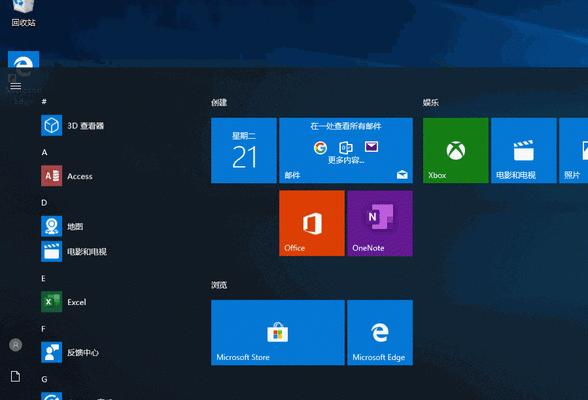Image resolution: width=588 pixels, height=400 pixels.
Task: Click the Google icon in Mail tile
Action: click(320, 148)
